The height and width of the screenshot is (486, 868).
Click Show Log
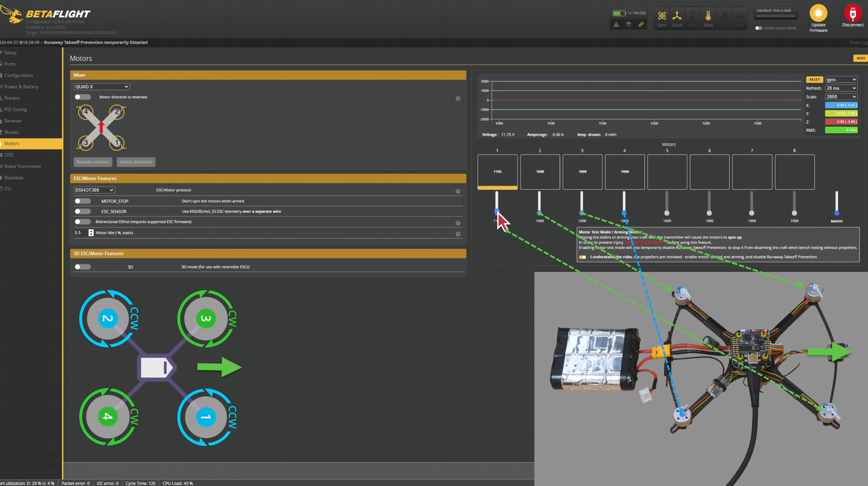click(858, 42)
